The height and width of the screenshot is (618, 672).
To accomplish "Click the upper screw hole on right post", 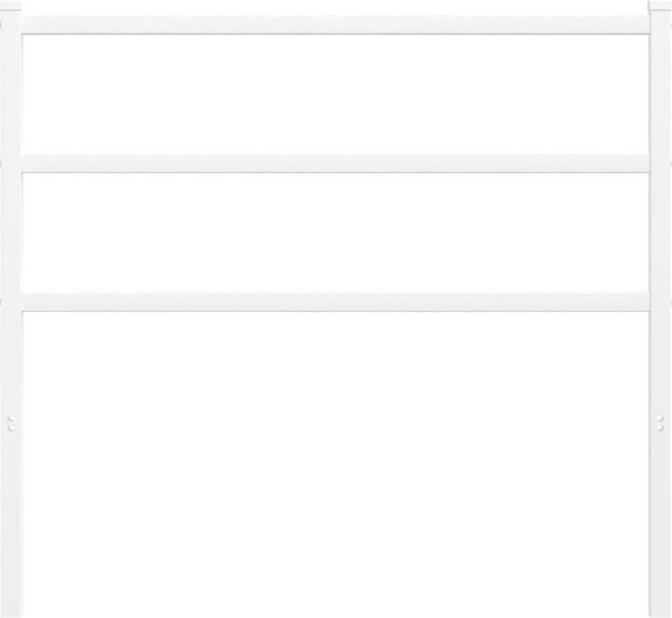I will click(660, 418).
